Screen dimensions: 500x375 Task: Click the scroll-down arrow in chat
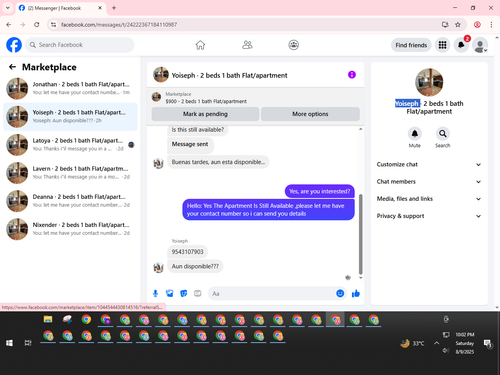[360, 278]
